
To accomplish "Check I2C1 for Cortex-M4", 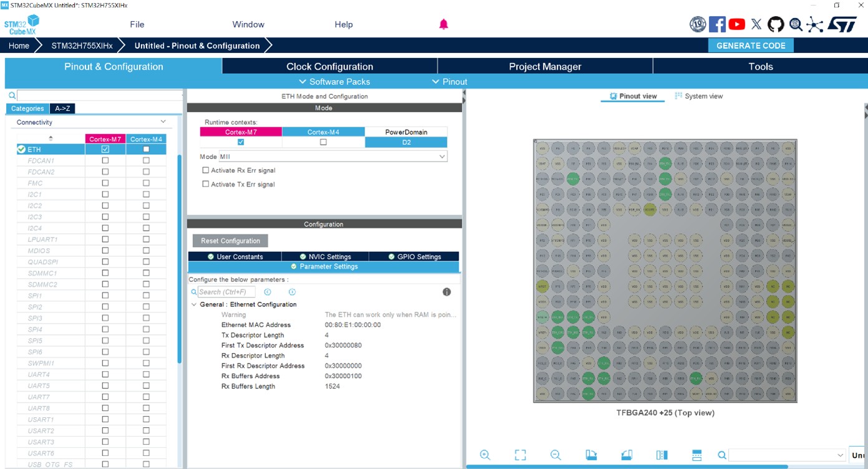I will [x=146, y=195].
